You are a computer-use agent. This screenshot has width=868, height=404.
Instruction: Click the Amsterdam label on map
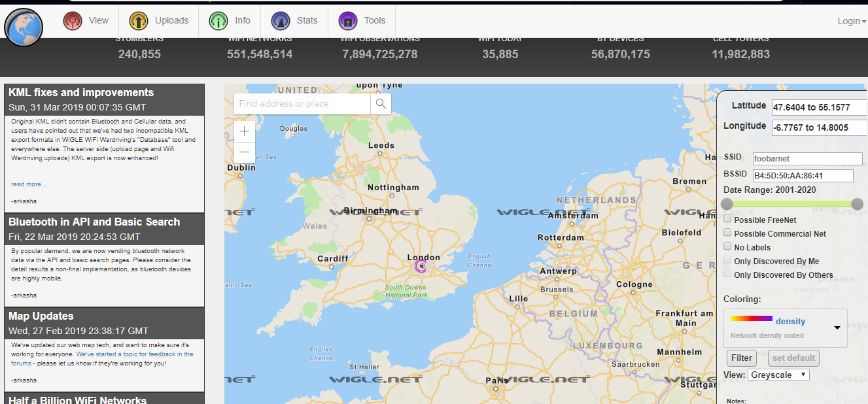(574, 215)
